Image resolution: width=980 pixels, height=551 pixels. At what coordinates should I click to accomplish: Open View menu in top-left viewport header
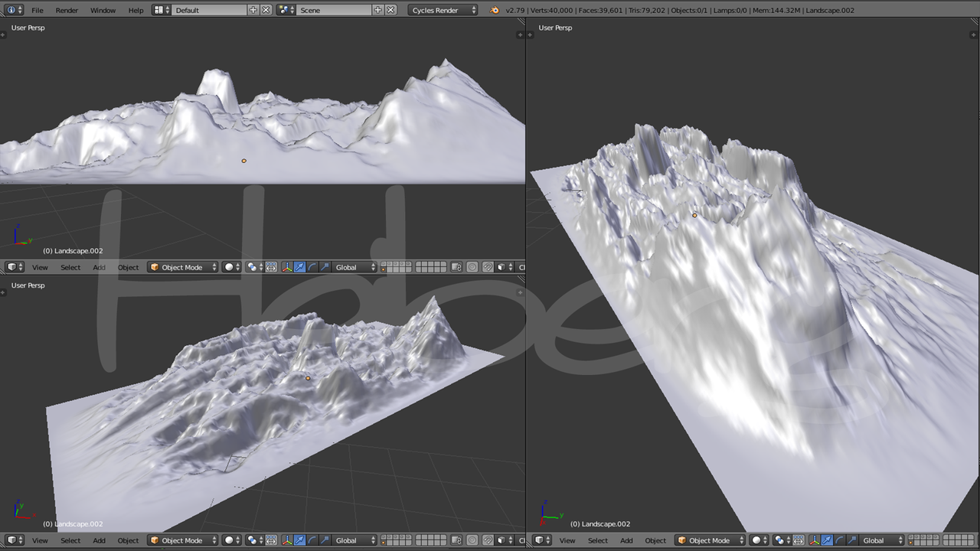(40, 267)
